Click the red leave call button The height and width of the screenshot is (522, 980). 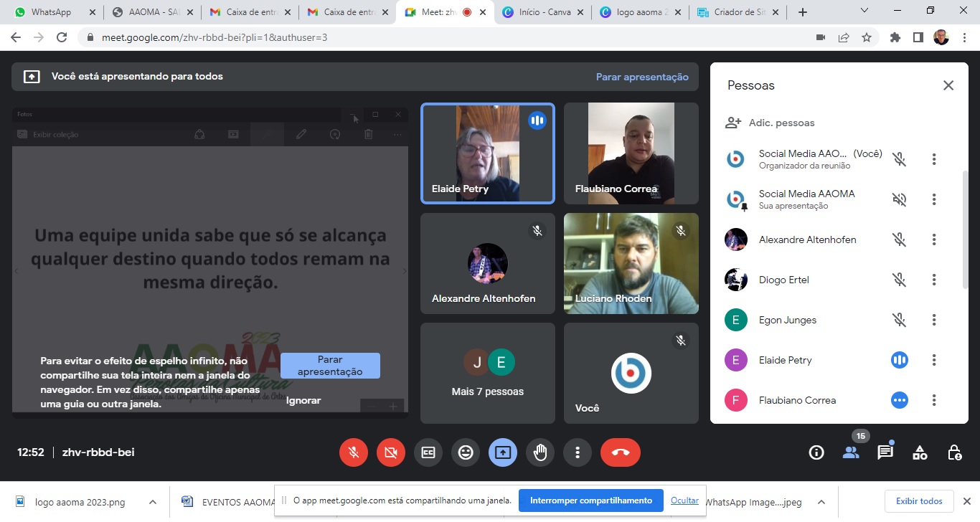(621, 452)
